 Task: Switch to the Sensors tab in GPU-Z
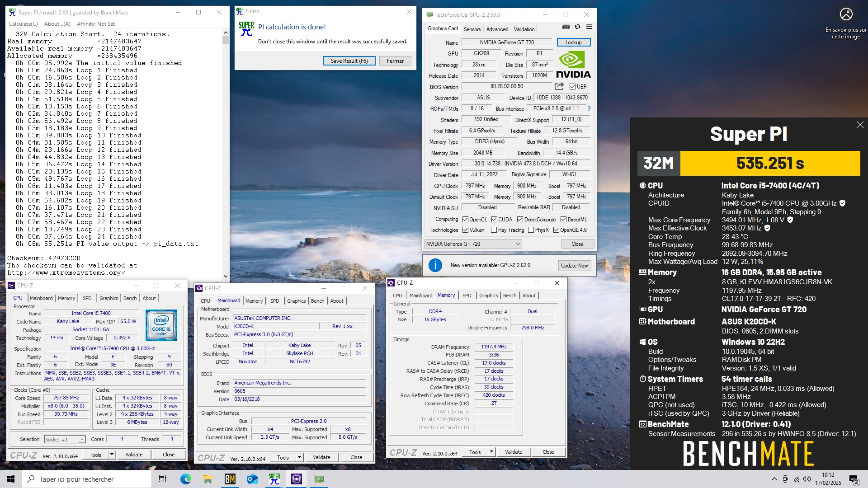click(472, 29)
